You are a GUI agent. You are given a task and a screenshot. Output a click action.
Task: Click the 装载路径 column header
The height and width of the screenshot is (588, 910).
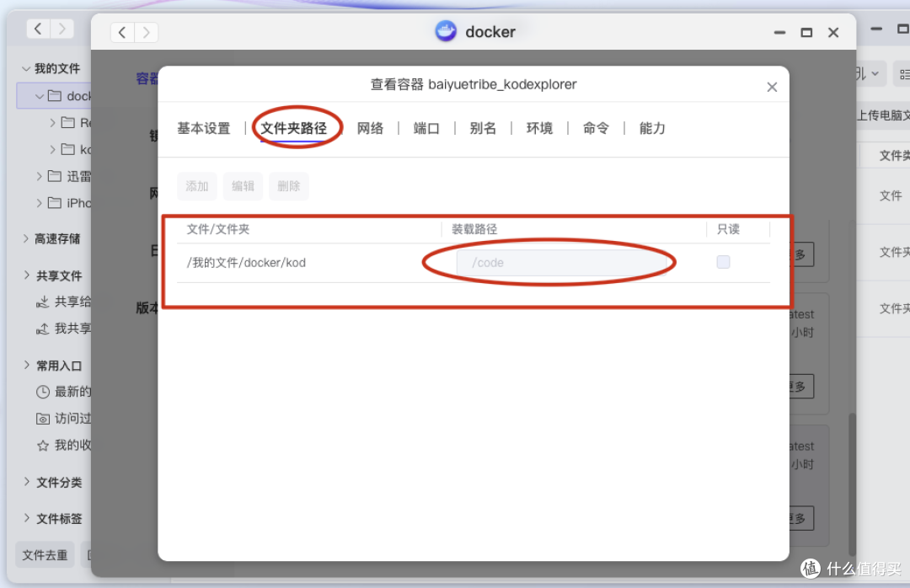click(474, 229)
